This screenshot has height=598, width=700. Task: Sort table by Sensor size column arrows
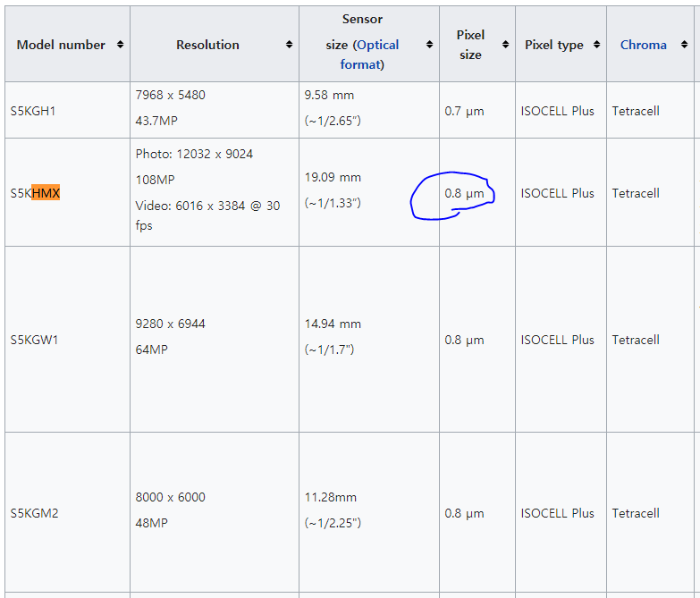click(429, 44)
